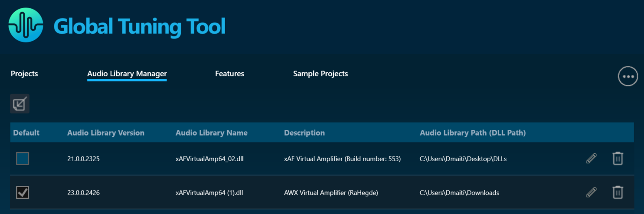Select the xAF Virtual Amplifier description cell
Screen dimensions: 644x214
pyautogui.click(x=343, y=159)
